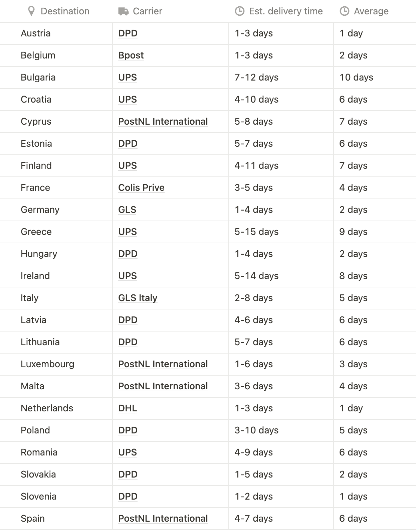This screenshot has width=416, height=532.
Task: Click the truck icon beside Carrier
Action: point(123,11)
